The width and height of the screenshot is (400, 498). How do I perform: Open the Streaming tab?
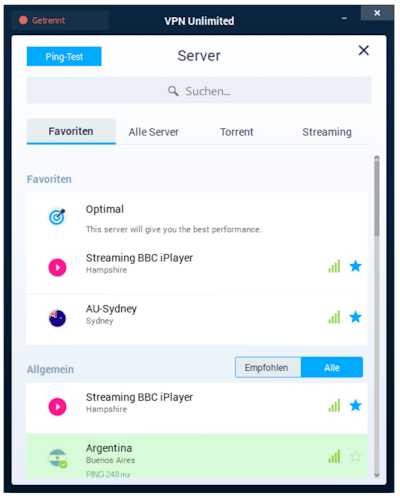click(x=327, y=132)
